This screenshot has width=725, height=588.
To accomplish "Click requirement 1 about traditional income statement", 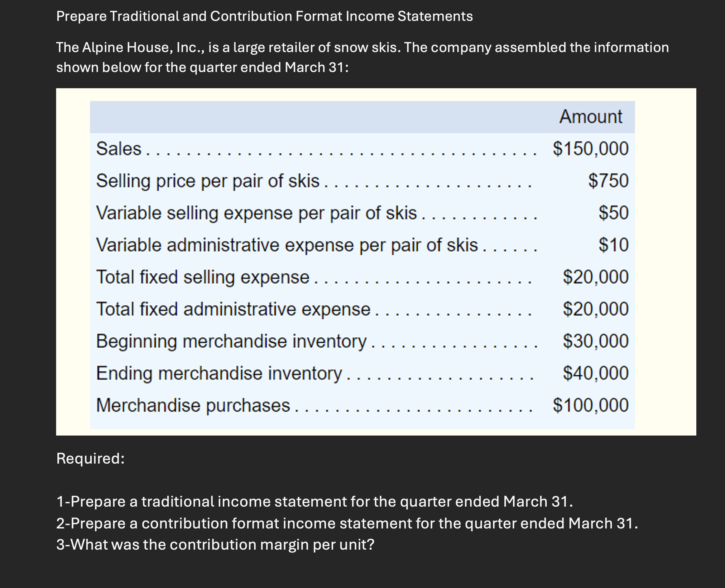I will (x=314, y=502).
